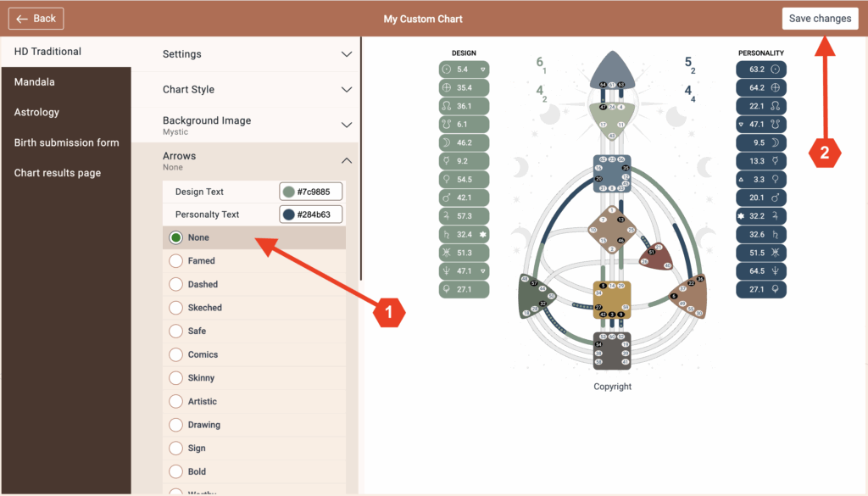
Task: Select the None arrows radio option
Action: click(x=176, y=237)
